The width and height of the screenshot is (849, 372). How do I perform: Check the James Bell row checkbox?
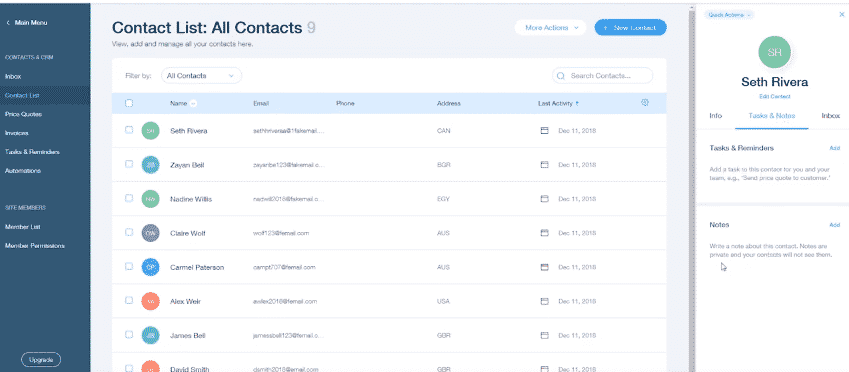(x=129, y=335)
